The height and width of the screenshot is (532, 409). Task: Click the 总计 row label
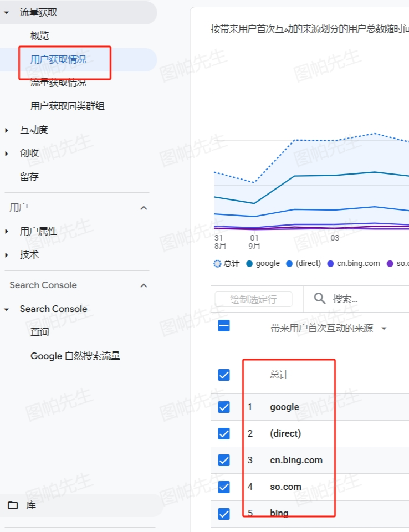coord(279,375)
